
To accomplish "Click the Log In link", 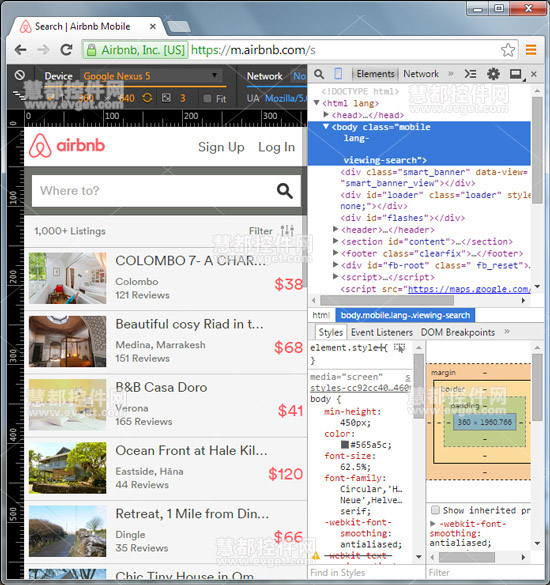I will pyautogui.click(x=276, y=147).
